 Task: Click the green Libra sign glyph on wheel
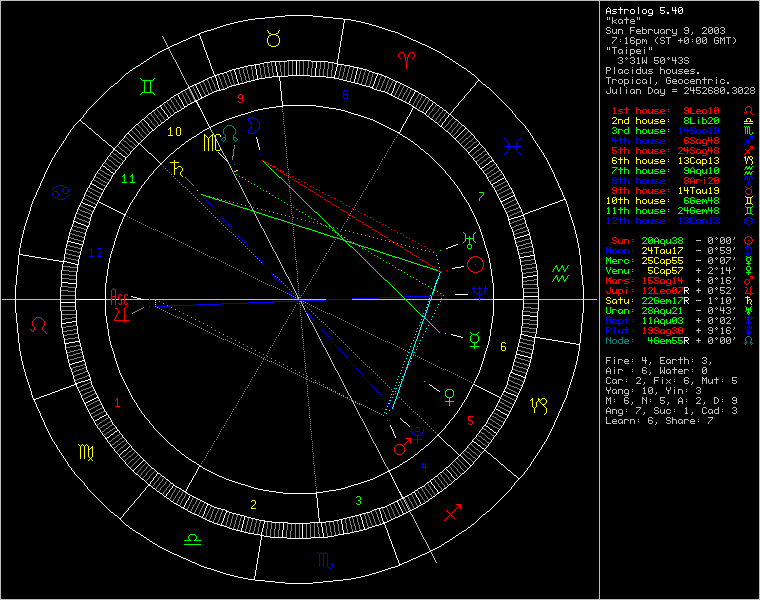pyautogui.click(x=192, y=539)
